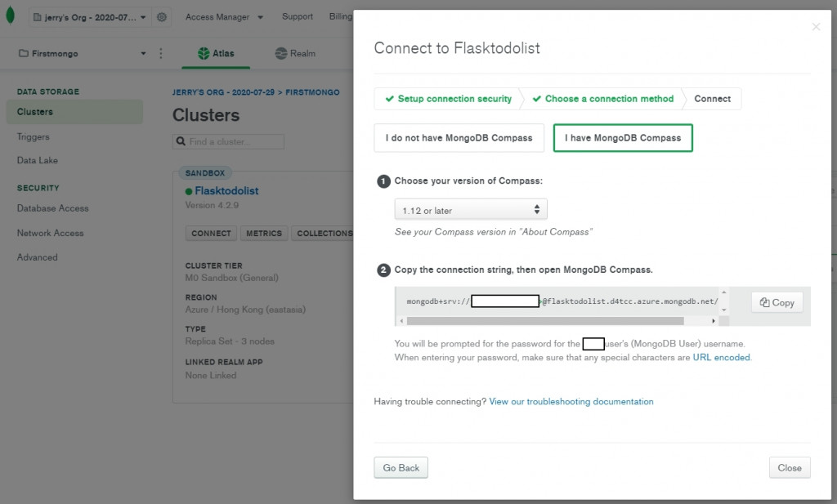Expand the jerry's Org organization selector
Viewport: 837px width, 504px height.
90,17
